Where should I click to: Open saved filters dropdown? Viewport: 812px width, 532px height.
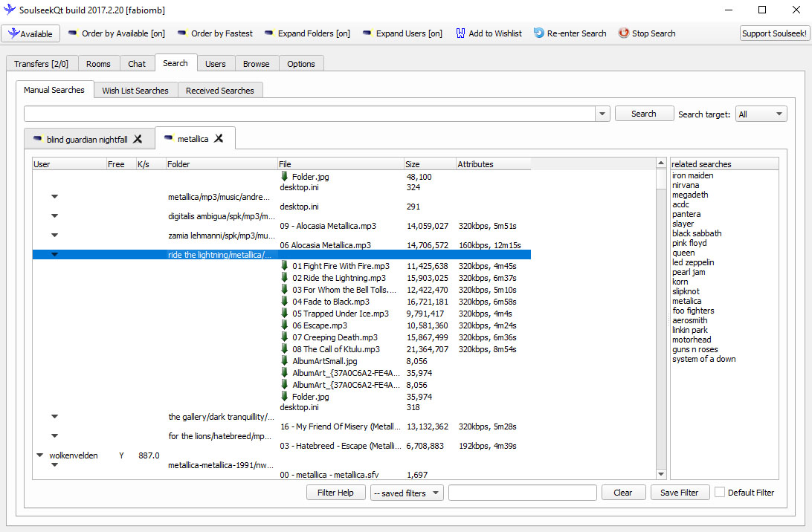[x=407, y=493]
